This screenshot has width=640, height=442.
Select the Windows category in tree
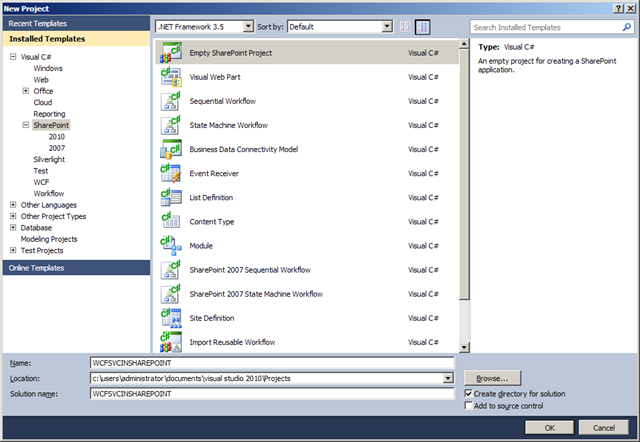tap(48, 68)
